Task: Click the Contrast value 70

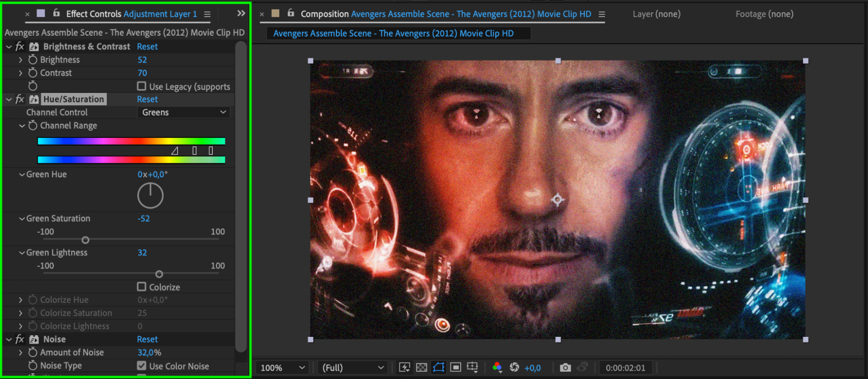Action: (x=142, y=73)
